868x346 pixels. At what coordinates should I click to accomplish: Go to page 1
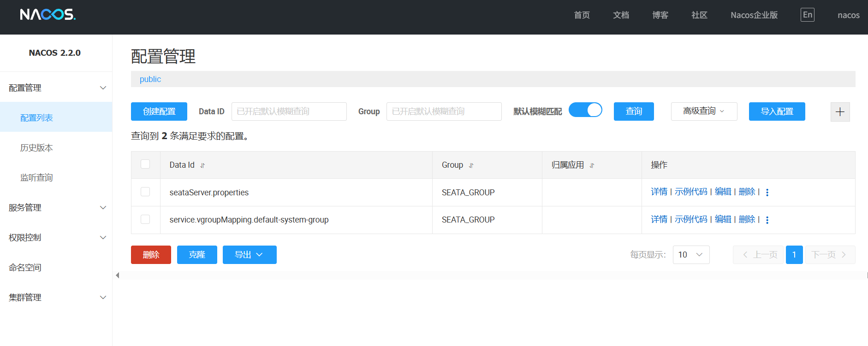[x=794, y=255]
